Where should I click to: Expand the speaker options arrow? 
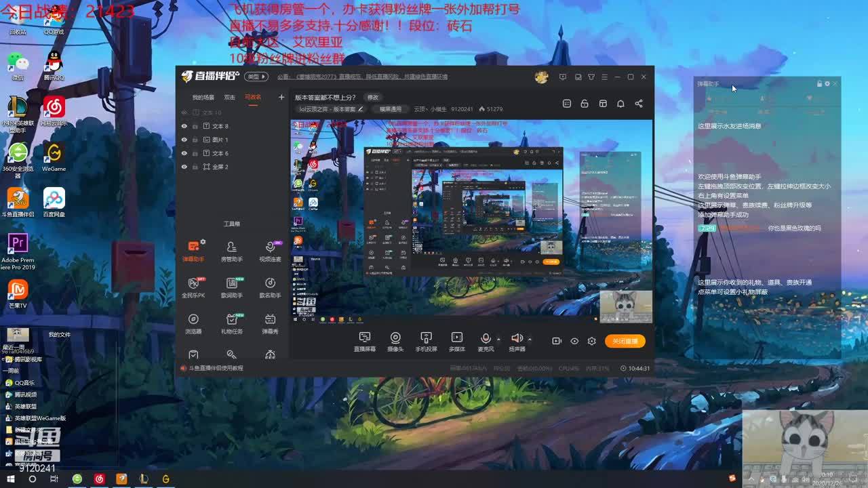click(530, 339)
